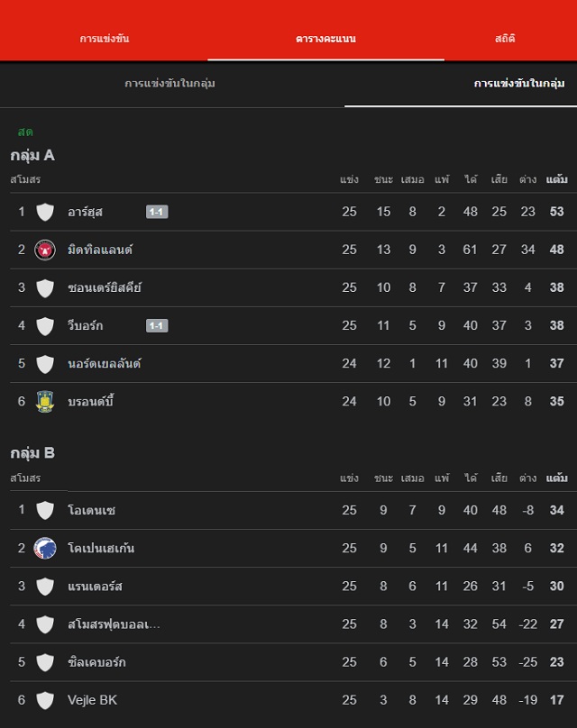Click the Odense (โอเดนเซ) shield icon
577x728 pixels.
(x=45, y=510)
